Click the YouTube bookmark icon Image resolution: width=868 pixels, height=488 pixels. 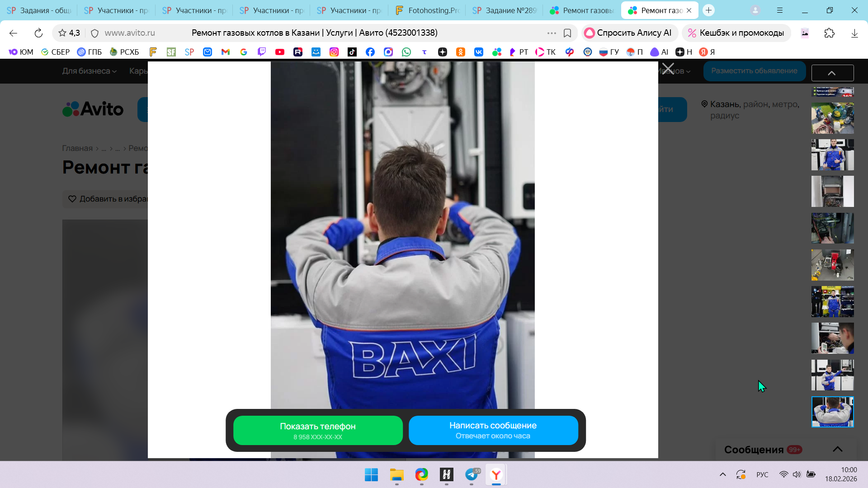coord(280,52)
